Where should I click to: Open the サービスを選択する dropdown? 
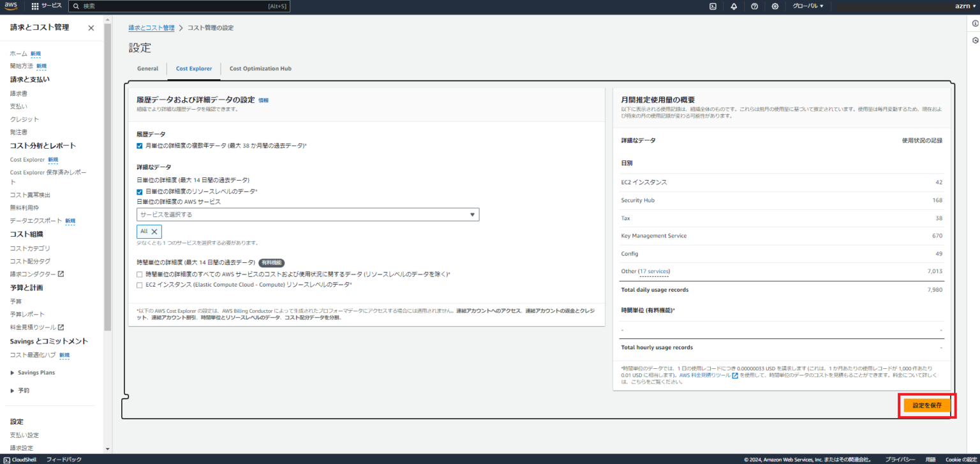(x=308, y=214)
